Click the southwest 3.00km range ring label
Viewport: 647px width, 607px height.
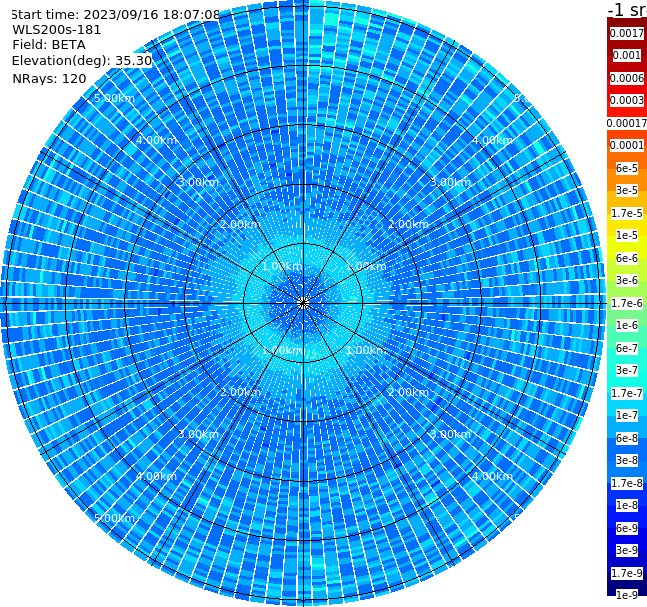coord(198,434)
